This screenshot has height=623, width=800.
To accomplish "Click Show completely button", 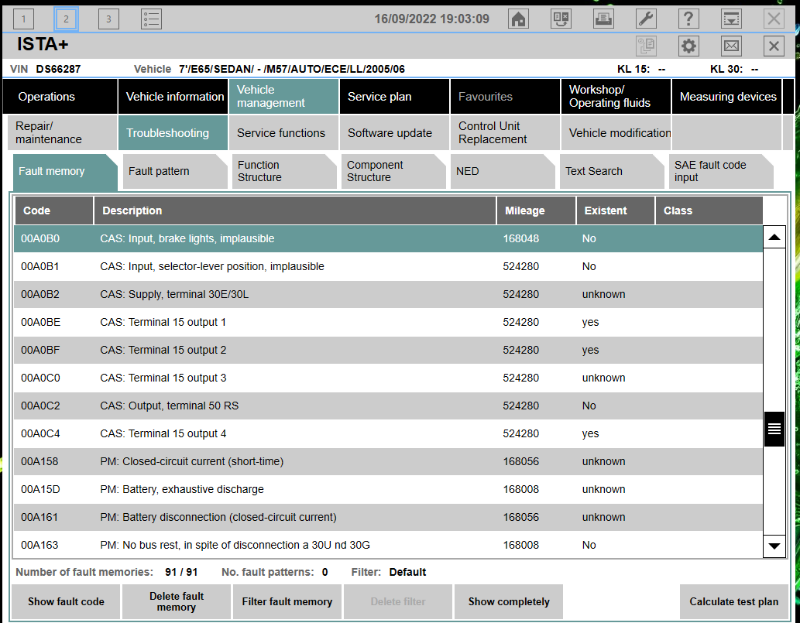I will [509, 602].
